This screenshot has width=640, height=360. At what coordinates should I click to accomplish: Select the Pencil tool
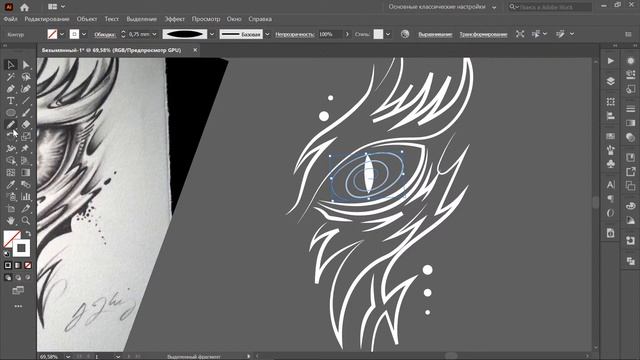pos(11,124)
